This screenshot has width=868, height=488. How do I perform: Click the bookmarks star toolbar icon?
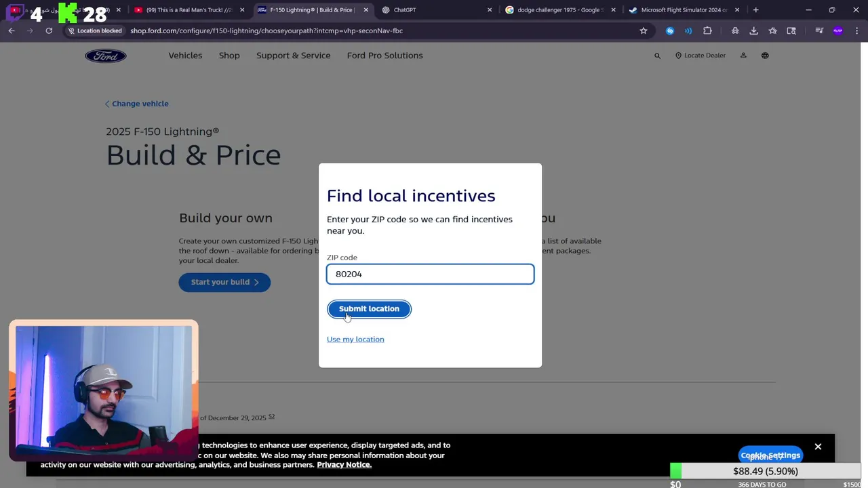[772, 30]
